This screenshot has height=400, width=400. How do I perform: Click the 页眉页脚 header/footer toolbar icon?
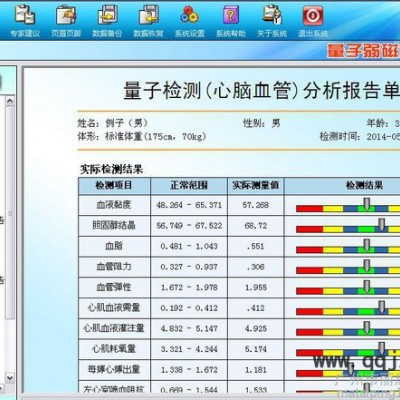66,16
